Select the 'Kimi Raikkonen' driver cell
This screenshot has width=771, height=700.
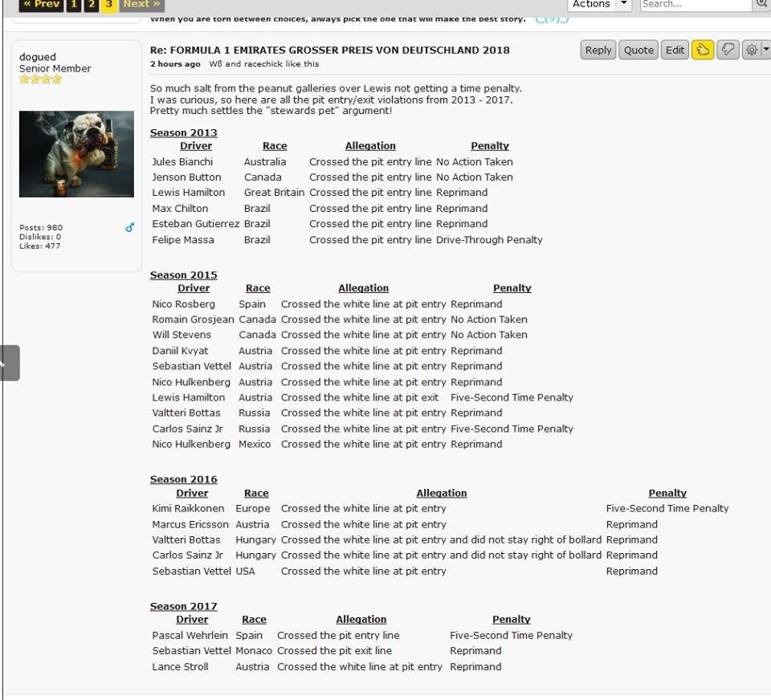(188, 508)
